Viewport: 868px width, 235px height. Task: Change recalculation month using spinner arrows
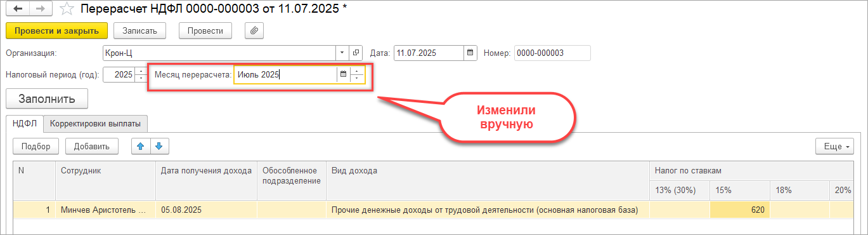tap(357, 74)
